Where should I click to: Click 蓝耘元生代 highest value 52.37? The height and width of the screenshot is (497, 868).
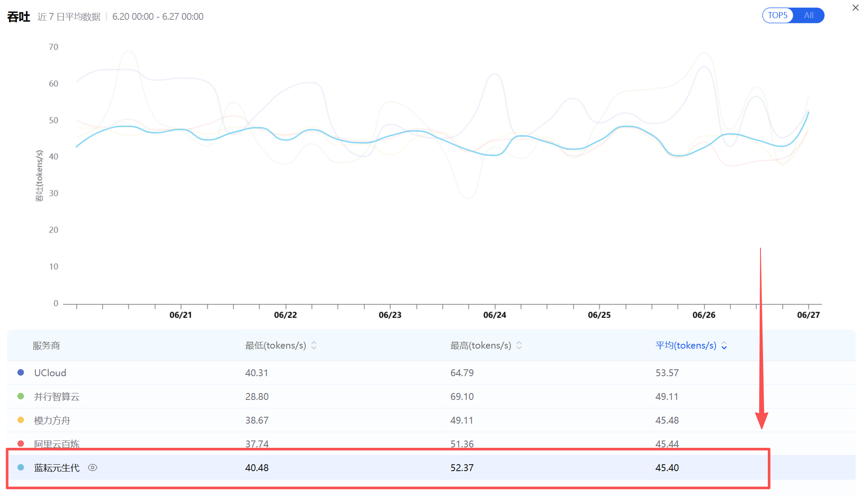462,468
